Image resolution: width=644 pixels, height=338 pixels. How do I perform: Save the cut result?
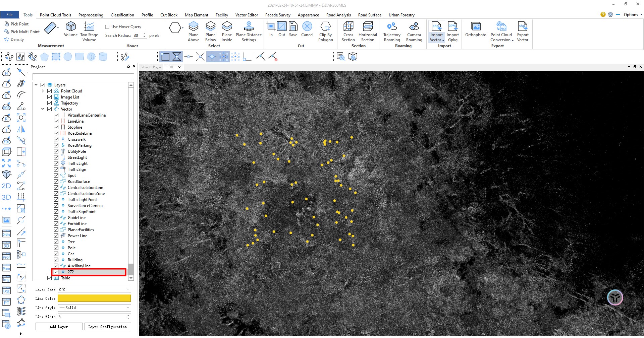pyautogui.click(x=293, y=29)
